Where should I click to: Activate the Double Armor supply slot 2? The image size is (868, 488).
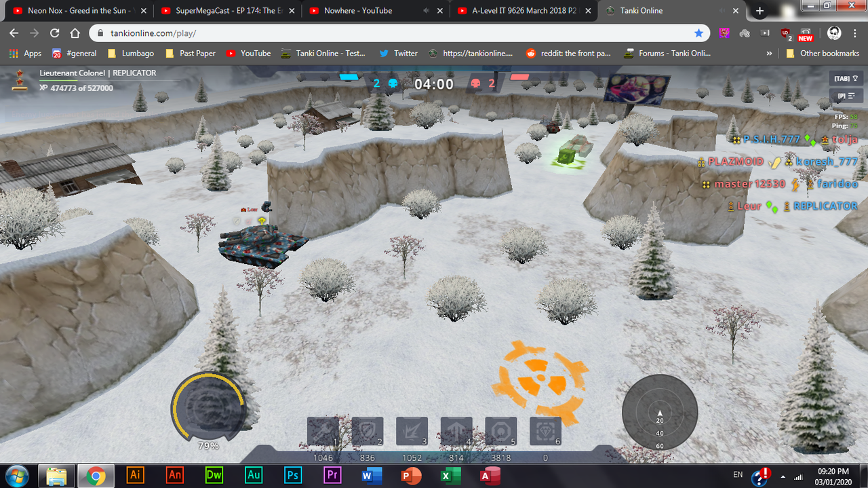pos(368,432)
